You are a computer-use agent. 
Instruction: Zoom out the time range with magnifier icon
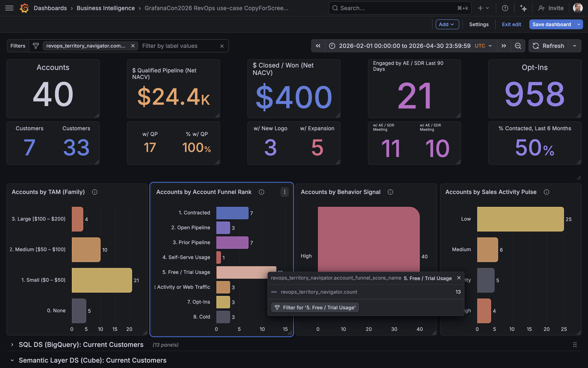click(518, 46)
